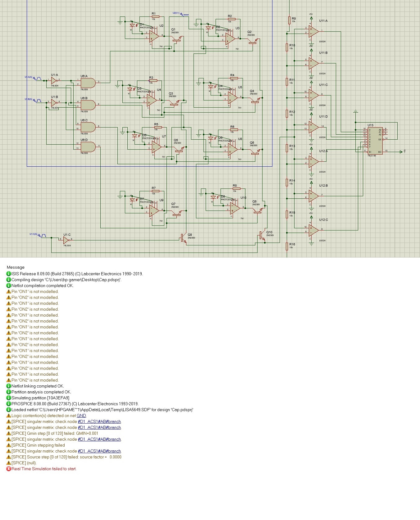Select the U10 op-amp symbol
The width and height of the screenshot is (420, 520).
tap(235, 208)
